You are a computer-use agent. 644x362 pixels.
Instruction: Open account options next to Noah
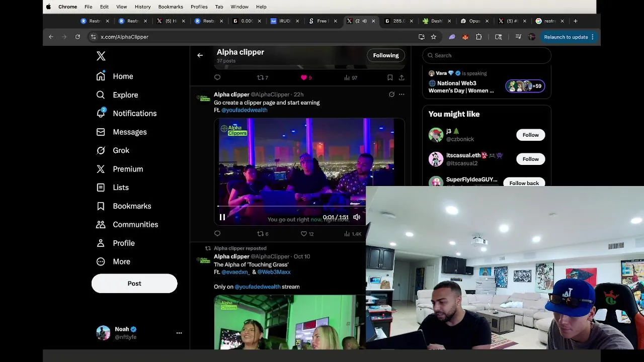(x=179, y=333)
